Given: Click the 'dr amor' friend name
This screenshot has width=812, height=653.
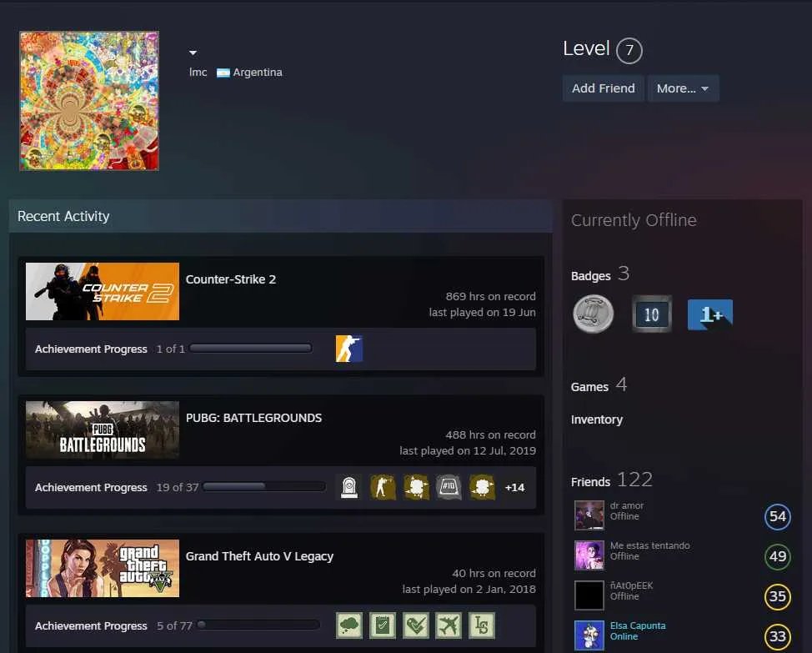Looking at the screenshot, I should [x=627, y=505].
